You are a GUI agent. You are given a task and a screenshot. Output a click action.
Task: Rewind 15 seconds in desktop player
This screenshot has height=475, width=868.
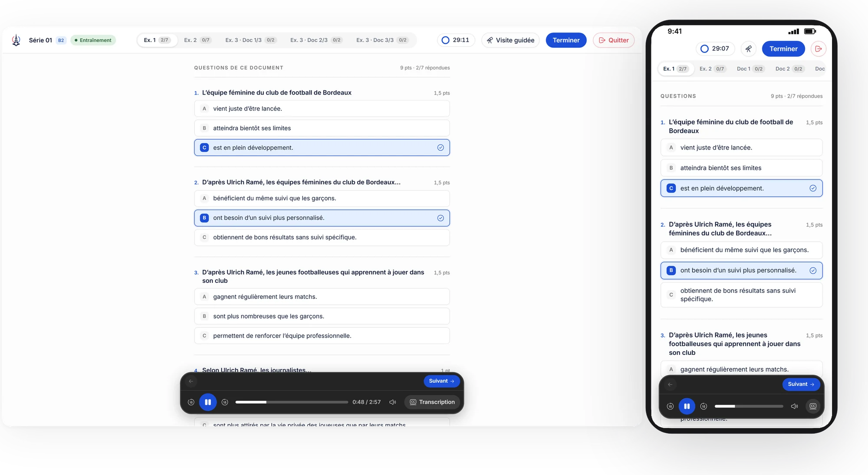(191, 402)
